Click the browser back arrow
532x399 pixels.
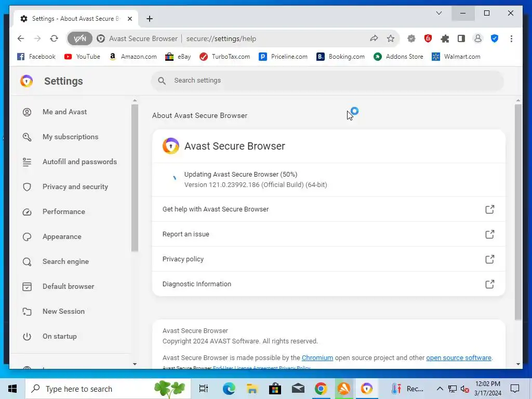tap(21, 38)
